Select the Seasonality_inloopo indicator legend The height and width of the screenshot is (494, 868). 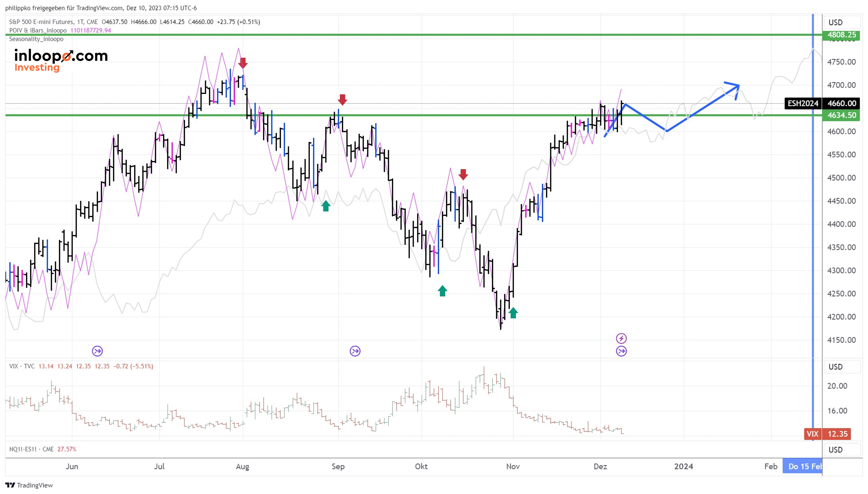(36, 39)
